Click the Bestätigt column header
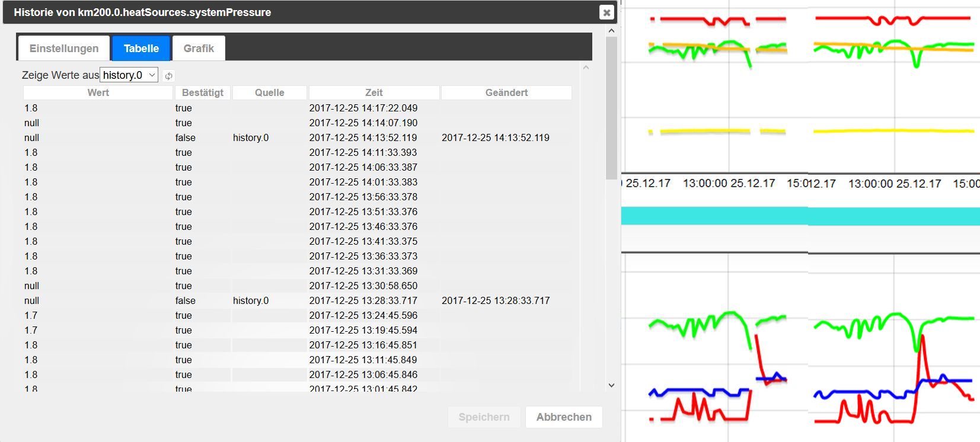The height and width of the screenshot is (442, 980). pos(203,92)
